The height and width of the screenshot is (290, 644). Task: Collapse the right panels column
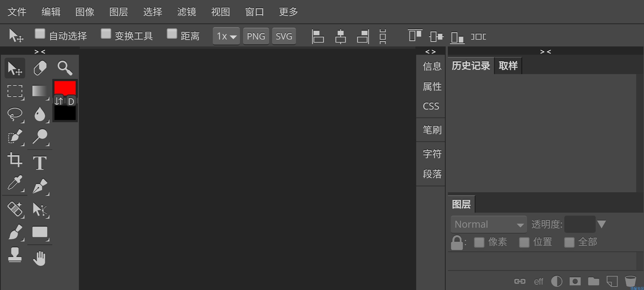click(546, 52)
